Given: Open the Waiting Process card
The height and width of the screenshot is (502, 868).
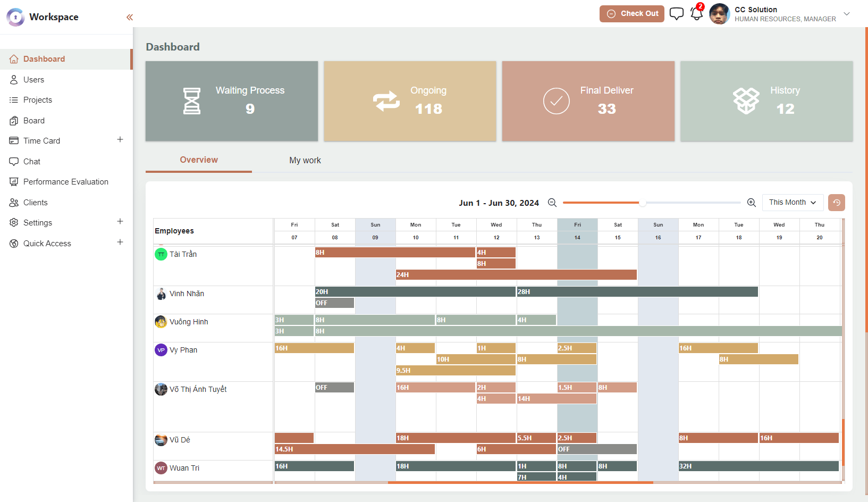Looking at the screenshot, I should 232,101.
